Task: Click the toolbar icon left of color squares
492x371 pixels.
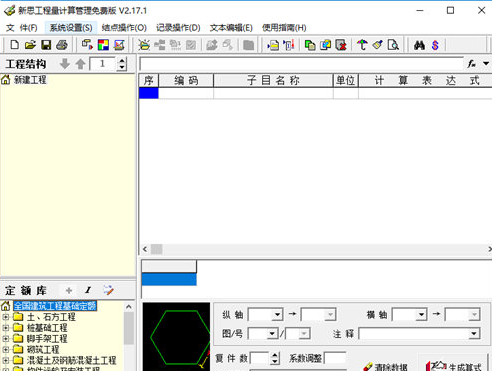Action: (x=87, y=45)
